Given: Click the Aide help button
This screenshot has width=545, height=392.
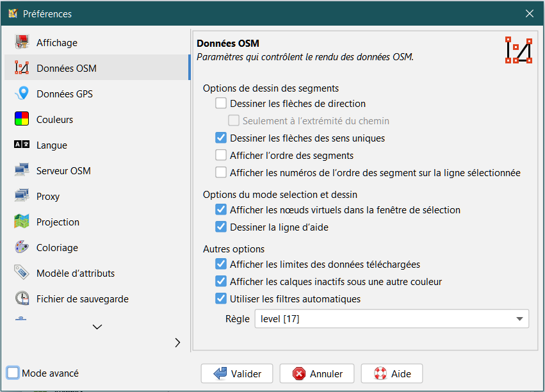Looking at the screenshot, I should point(391,373).
